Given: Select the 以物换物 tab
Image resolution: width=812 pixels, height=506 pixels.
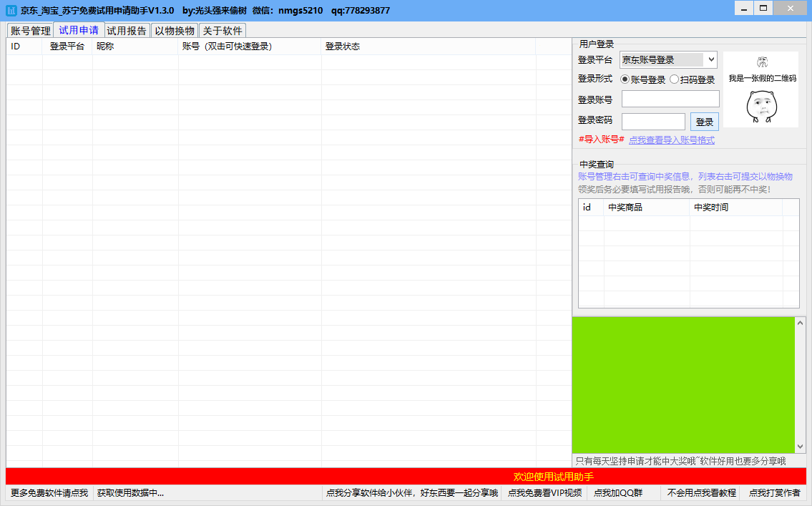Looking at the screenshot, I should coord(175,31).
